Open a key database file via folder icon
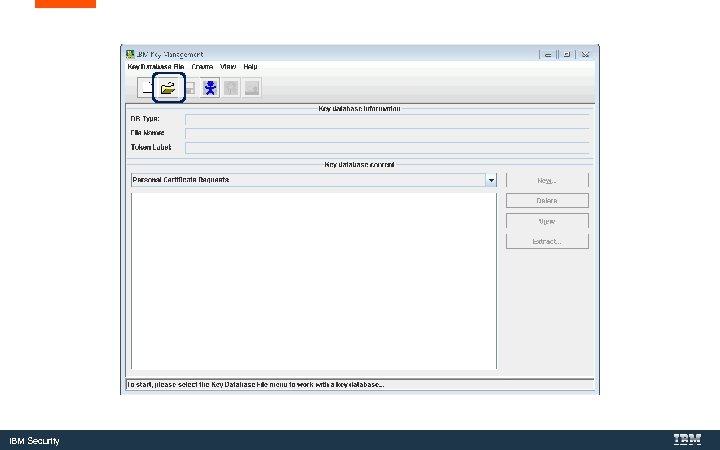 pos(169,87)
